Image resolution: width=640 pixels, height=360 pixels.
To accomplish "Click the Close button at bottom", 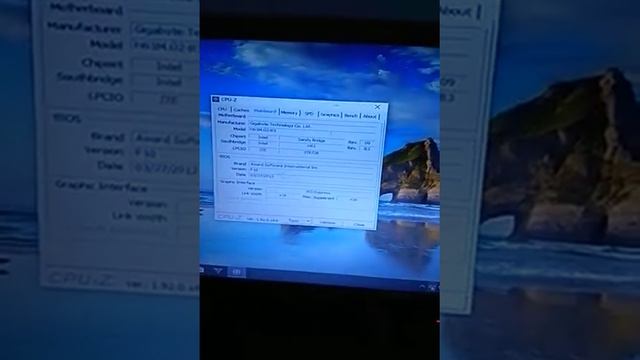I will point(359,224).
